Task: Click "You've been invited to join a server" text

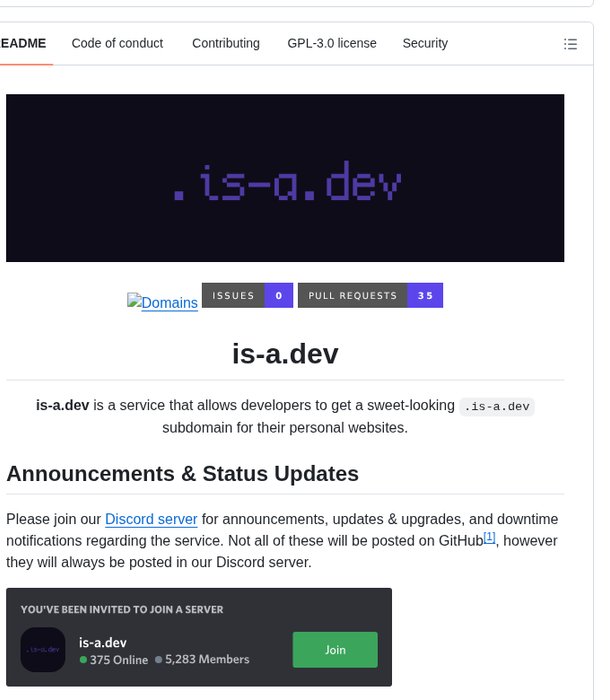Action: click(122, 609)
